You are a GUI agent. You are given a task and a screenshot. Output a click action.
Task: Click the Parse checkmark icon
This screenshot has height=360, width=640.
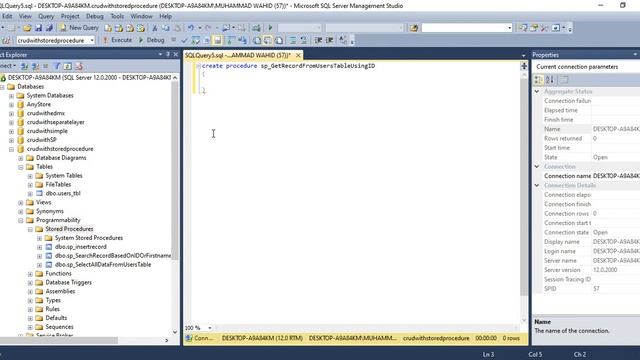coord(184,40)
